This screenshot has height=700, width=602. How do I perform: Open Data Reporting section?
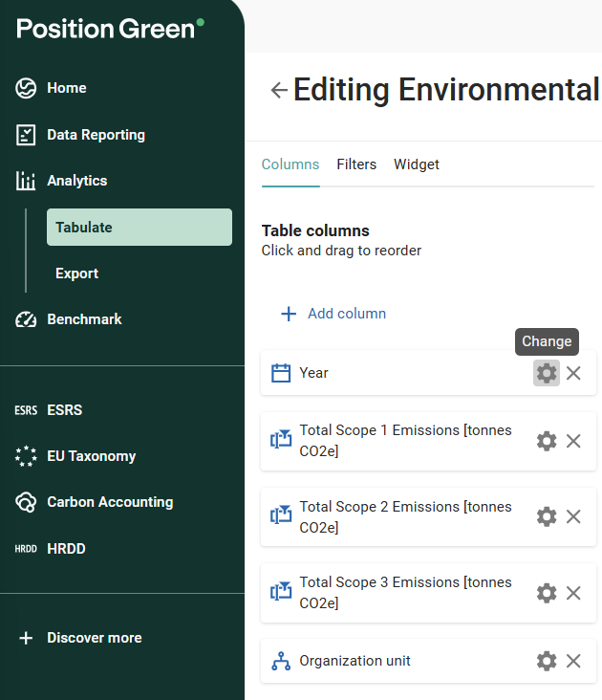(96, 135)
